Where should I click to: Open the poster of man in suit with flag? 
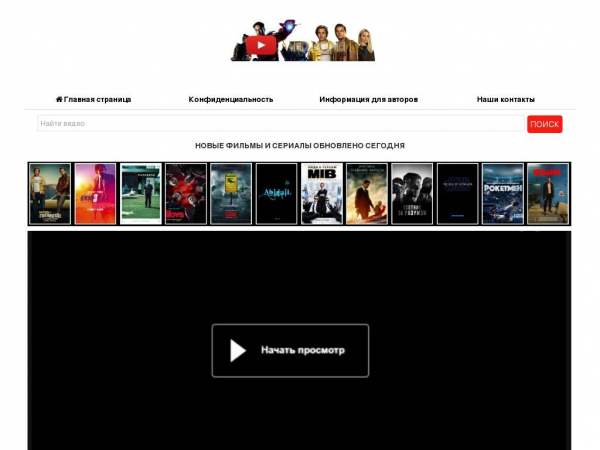(367, 194)
